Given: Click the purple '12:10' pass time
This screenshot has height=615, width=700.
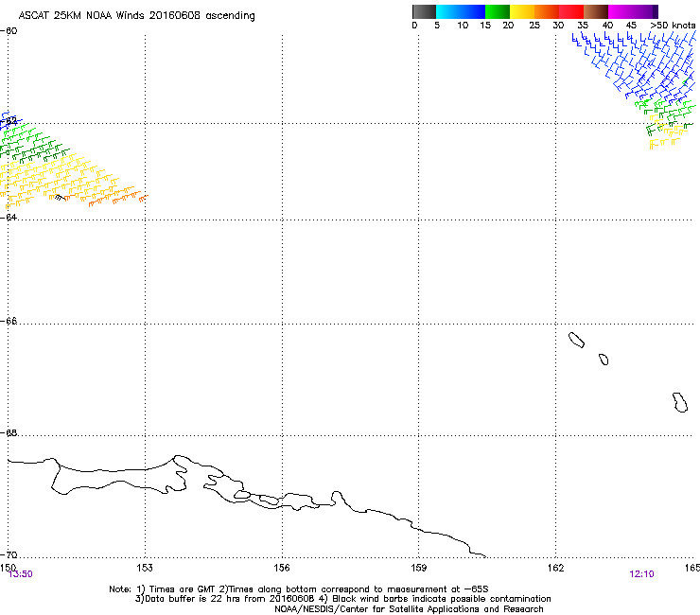Looking at the screenshot, I should pyautogui.click(x=641, y=574).
